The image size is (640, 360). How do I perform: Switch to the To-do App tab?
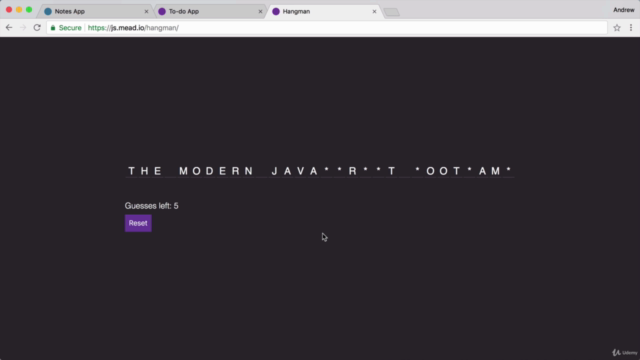[209, 11]
